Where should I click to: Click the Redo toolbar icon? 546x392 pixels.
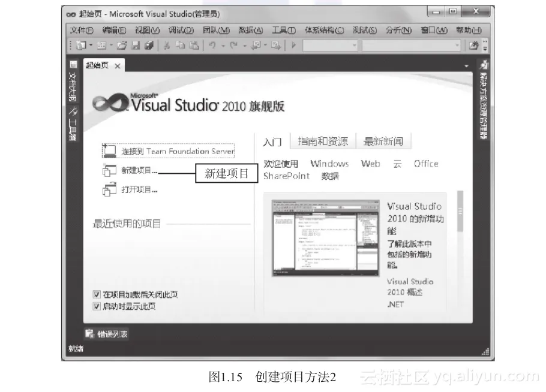[x=233, y=45]
